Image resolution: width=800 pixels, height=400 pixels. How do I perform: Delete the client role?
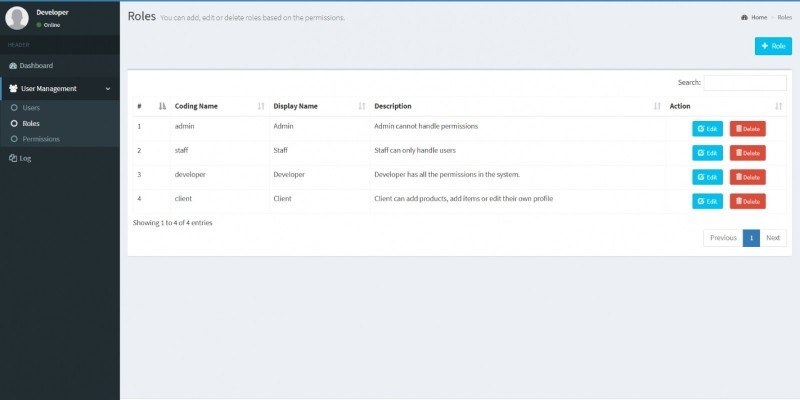pos(747,201)
